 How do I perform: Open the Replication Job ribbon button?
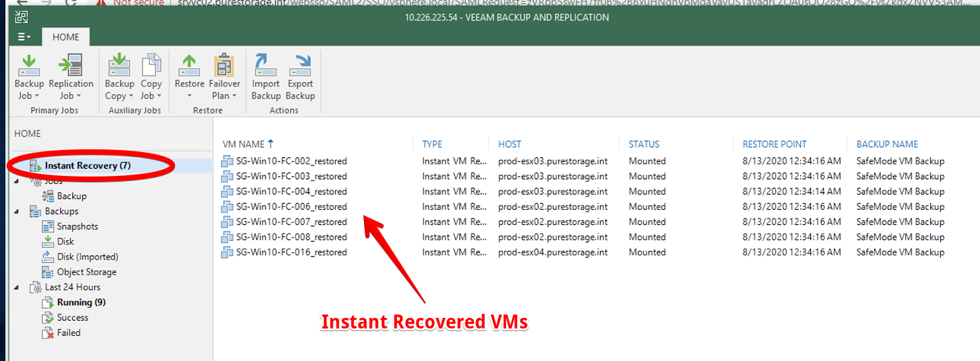[x=71, y=78]
